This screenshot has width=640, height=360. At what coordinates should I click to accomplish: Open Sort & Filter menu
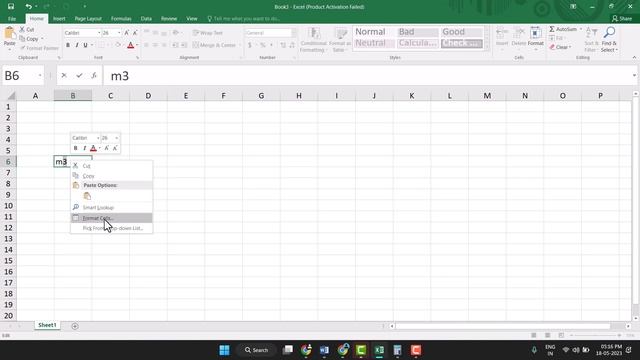[x=591, y=39]
